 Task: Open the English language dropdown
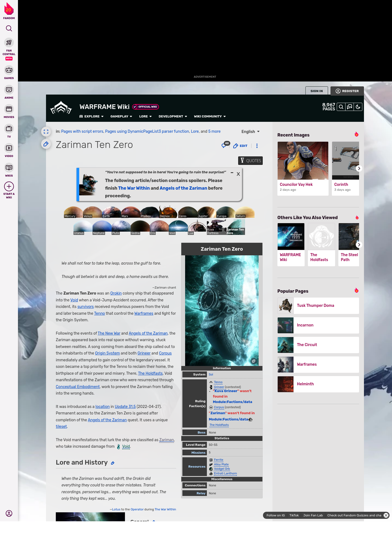click(x=250, y=132)
